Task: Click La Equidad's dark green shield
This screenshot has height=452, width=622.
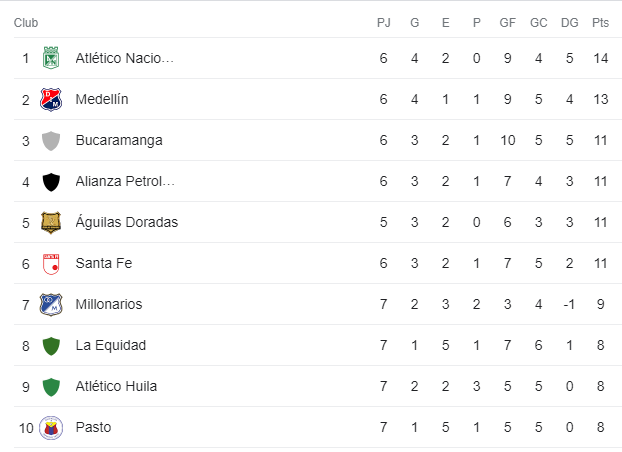Action: point(51,346)
